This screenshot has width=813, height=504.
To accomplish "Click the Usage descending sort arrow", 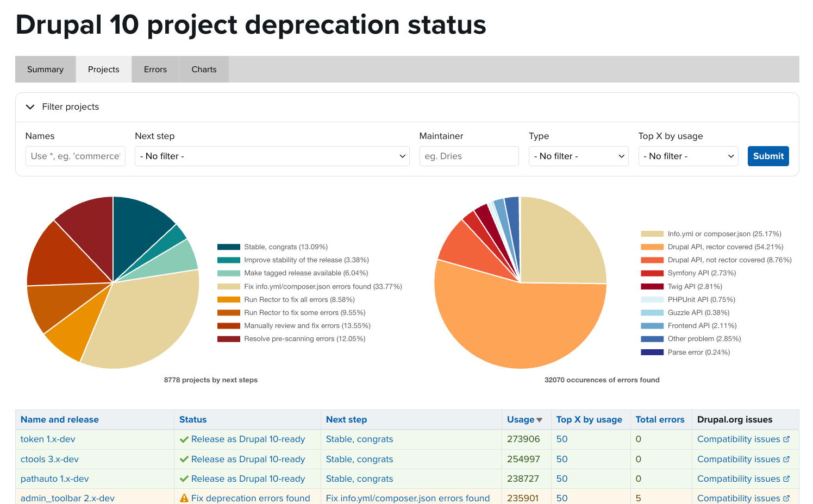I will click(x=540, y=420).
